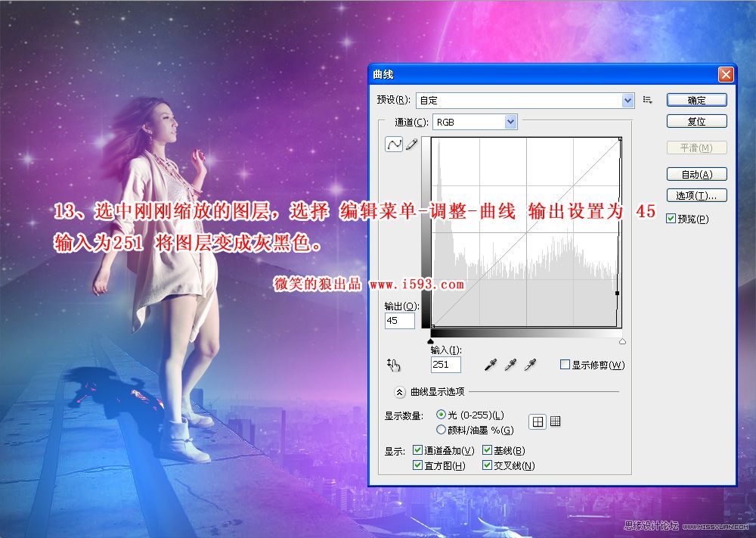Toggle Histogram checkbox
This screenshot has width=756, height=538.
coord(417,465)
